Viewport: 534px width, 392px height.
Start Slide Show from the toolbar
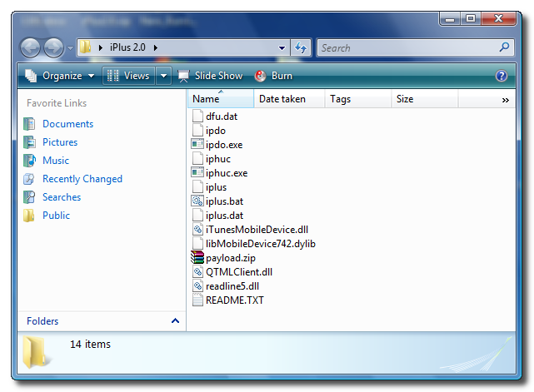click(211, 76)
